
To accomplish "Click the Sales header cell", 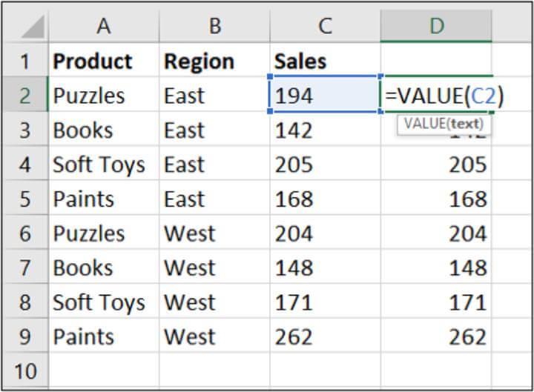I will click(x=325, y=62).
